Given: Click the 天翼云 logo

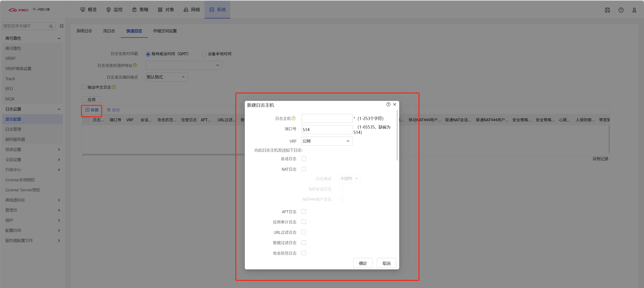Looking at the screenshot, I should [19, 10].
